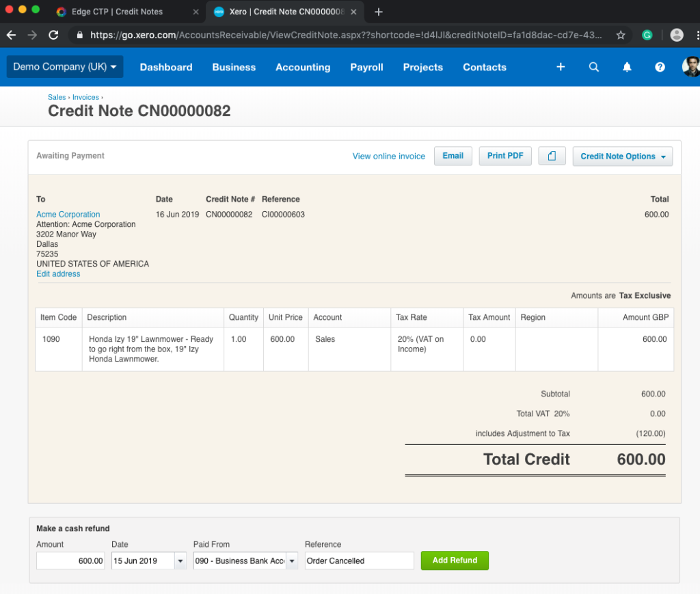Open Paid From account dropdown arrow
700x594 pixels.
[x=292, y=561]
